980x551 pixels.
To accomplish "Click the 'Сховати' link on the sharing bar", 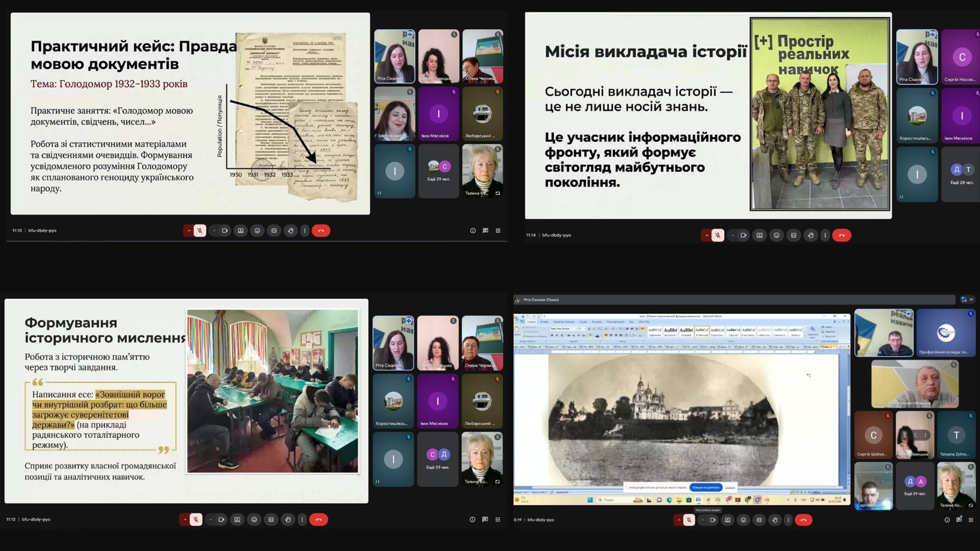I will click(x=730, y=487).
